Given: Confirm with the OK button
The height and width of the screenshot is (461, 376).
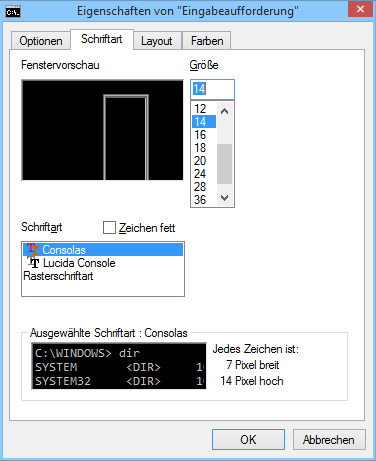Looking at the screenshot, I should click(248, 440).
